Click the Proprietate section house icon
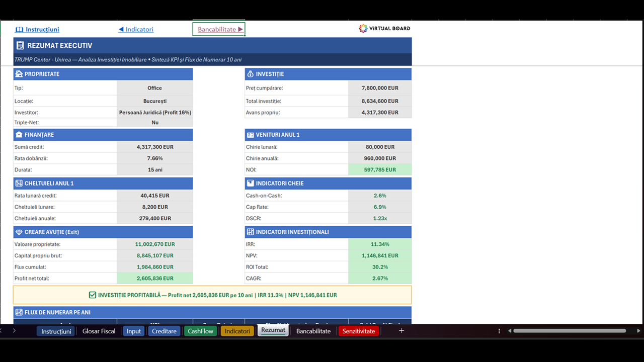The height and width of the screenshot is (362, 644). pyautogui.click(x=19, y=74)
